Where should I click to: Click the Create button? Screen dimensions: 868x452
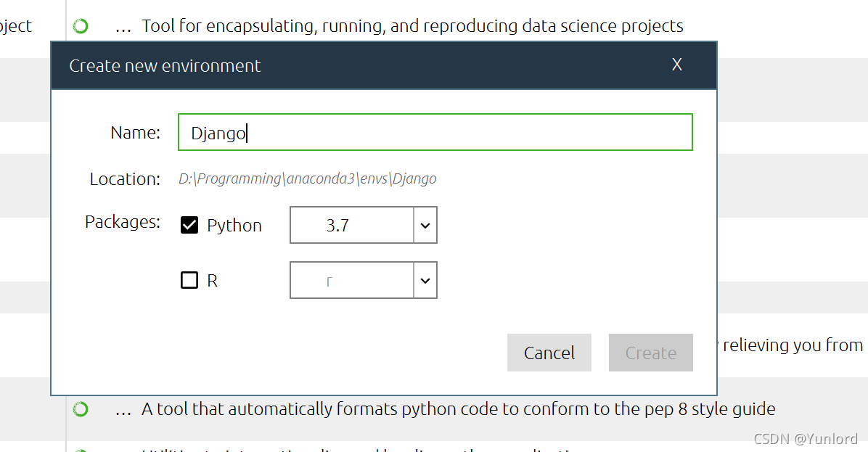coord(650,353)
